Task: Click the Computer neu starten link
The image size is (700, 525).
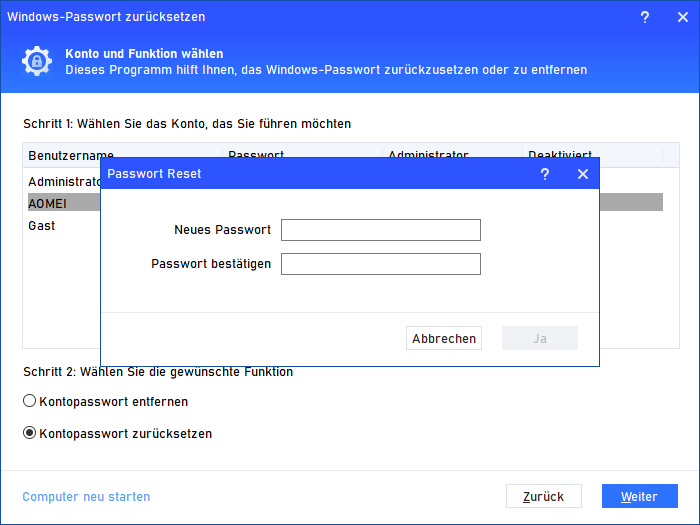Action: point(86,497)
